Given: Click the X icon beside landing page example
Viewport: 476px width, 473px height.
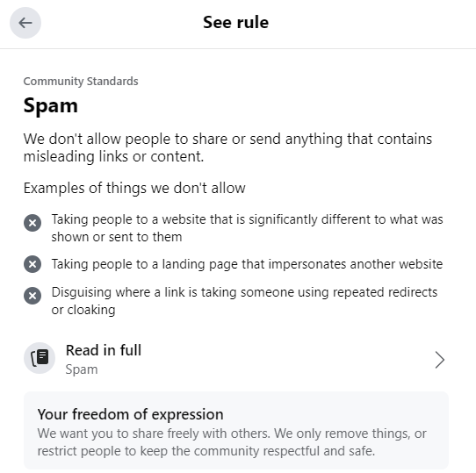Looking at the screenshot, I should [x=32, y=264].
